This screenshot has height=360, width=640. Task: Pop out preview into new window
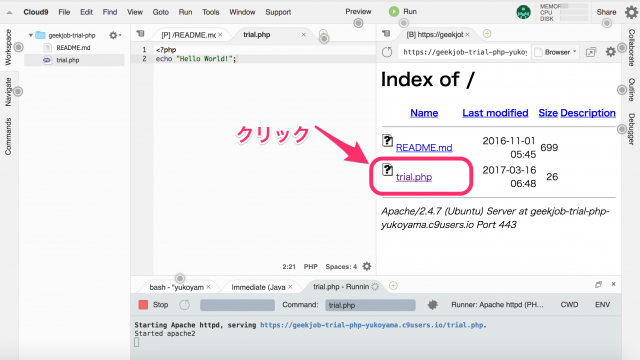(x=591, y=52)
